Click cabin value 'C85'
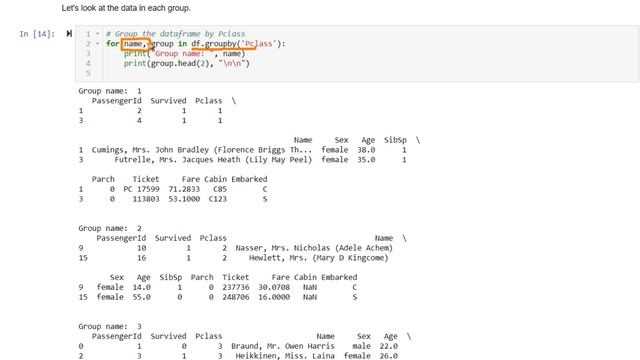Image resolution: width=640 pixels, height=360 pixels. [x=220, y=189]
